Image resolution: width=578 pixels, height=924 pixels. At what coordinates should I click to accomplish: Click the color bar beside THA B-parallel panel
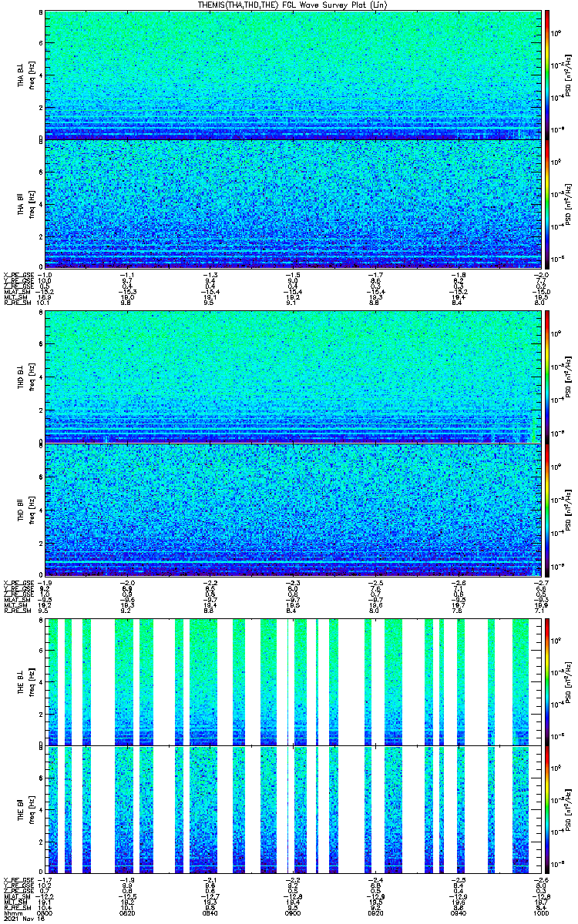click(x=547, y=203)
